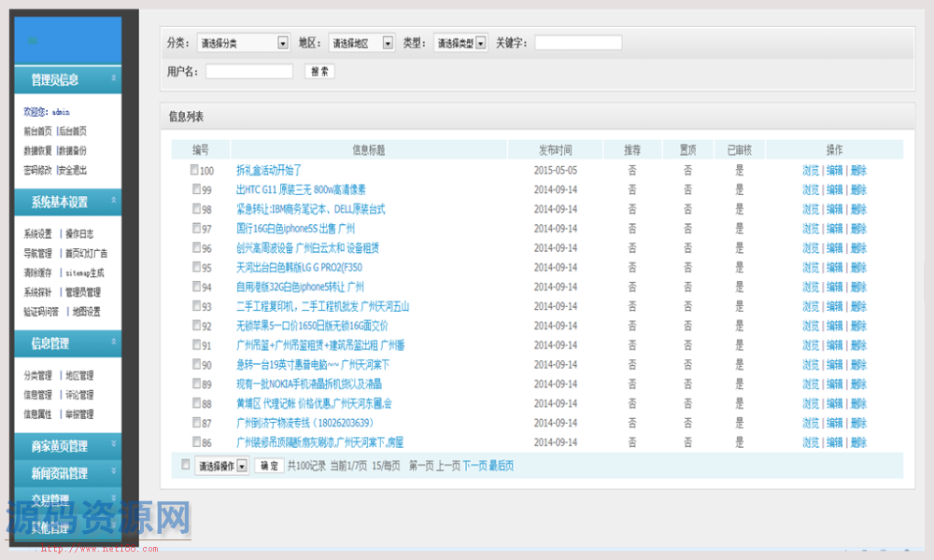Check the row checkbox for item 95
Viewport: 934px width, 560px height.
tap(196, 267)
